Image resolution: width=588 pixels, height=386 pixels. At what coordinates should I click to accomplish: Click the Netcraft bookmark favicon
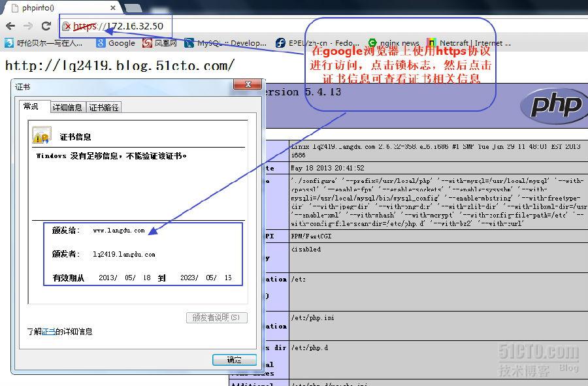432,42
